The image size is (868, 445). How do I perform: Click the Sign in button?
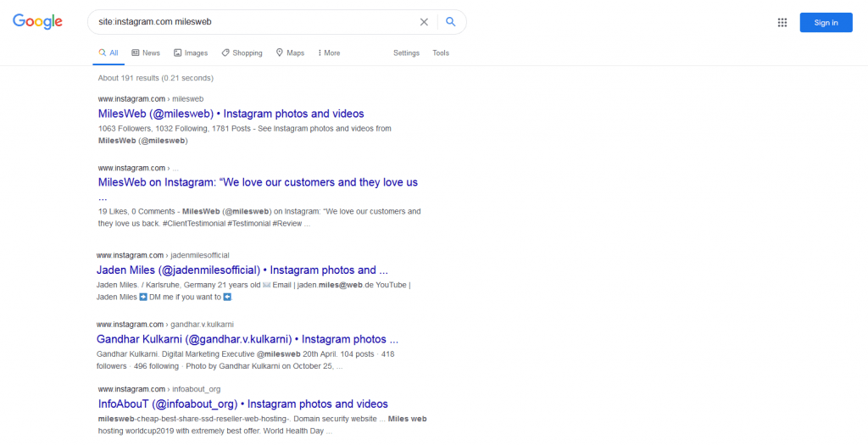pyautogui.click(x=826, y=23)
